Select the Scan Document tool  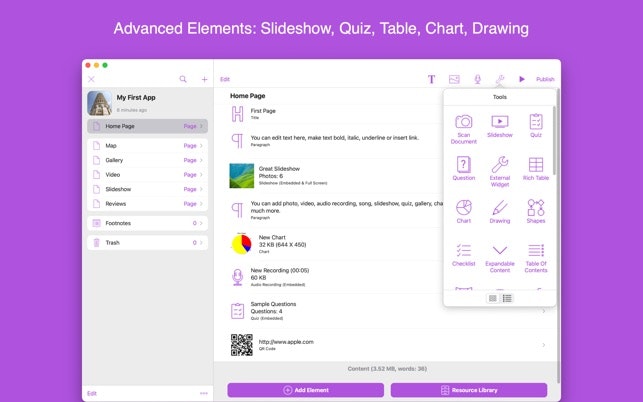[x=463, y=129]
